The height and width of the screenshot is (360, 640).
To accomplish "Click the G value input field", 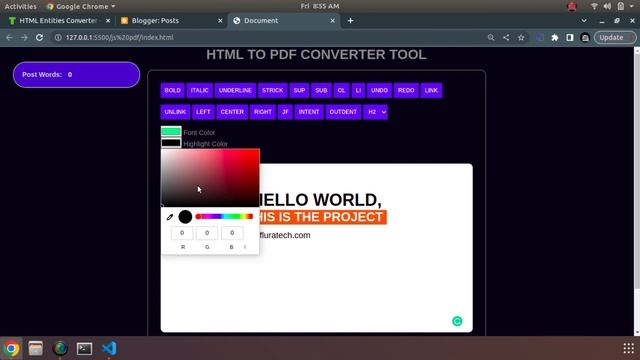I will click(x=207, y=233).
